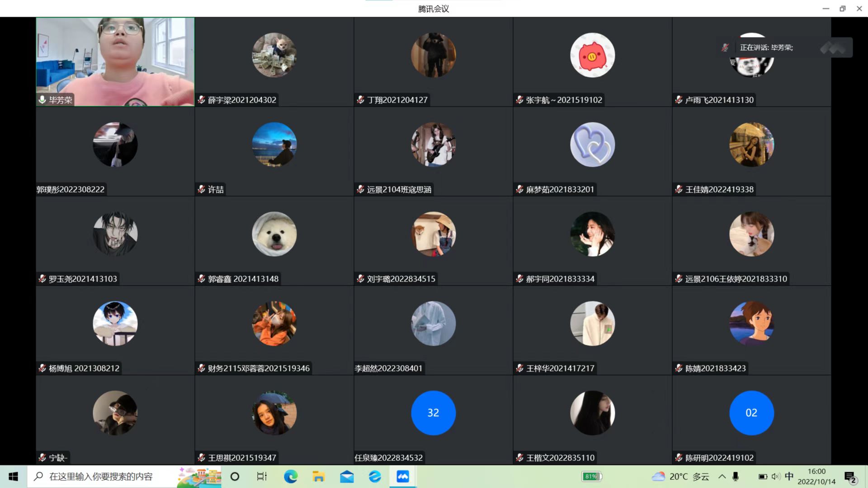Click muted mic icon beside 陈研明2022419102
This screenshot has width=868, height=488.
point(679,458)
